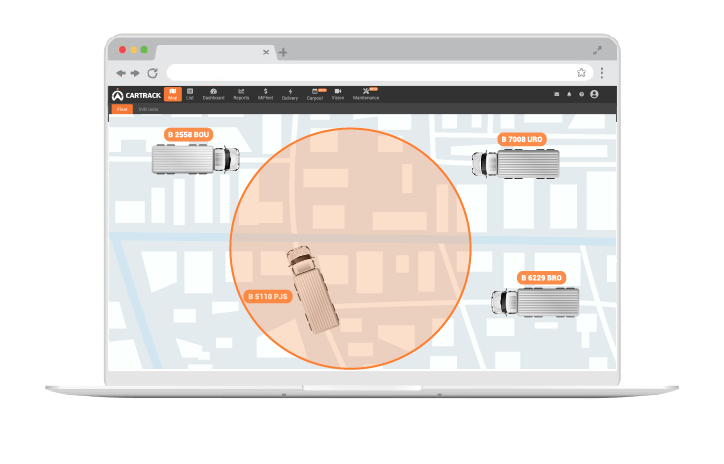The image size is (724, 464).
Task: Open the Map view in navbar
Action: point(173,94)
